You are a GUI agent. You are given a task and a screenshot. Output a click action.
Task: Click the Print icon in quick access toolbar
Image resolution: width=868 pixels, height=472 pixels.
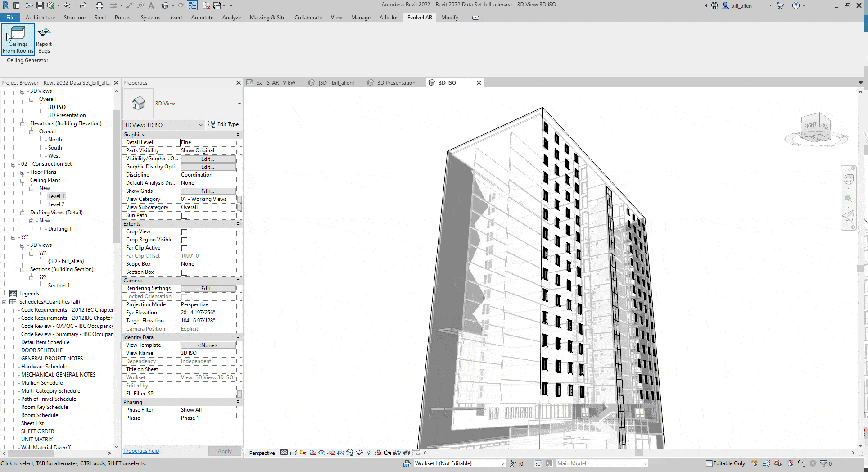click(x=99, y=5)
